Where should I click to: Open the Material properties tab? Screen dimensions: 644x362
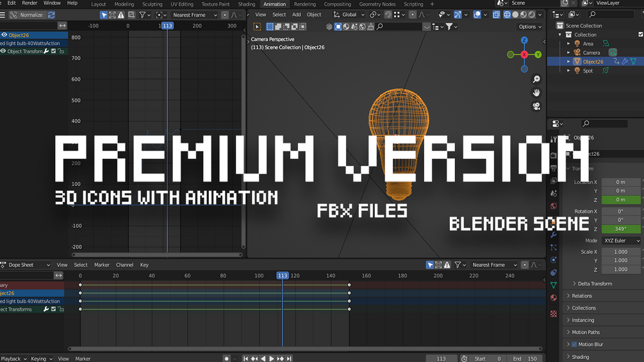pos(554,297)
